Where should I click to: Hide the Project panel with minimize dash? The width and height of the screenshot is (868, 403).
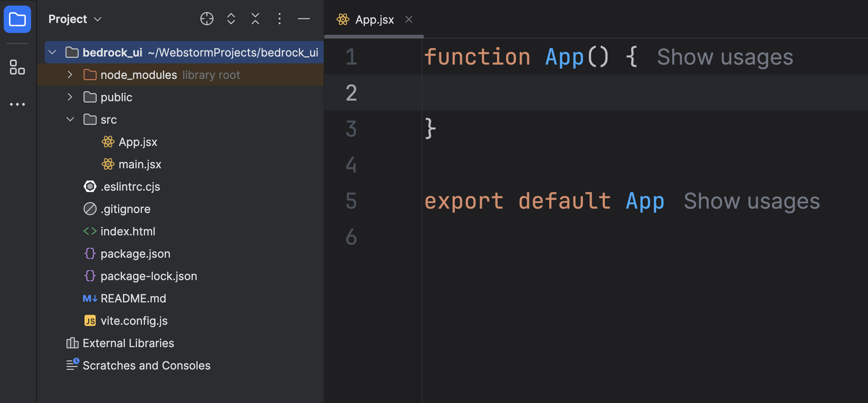coord(304,19)
